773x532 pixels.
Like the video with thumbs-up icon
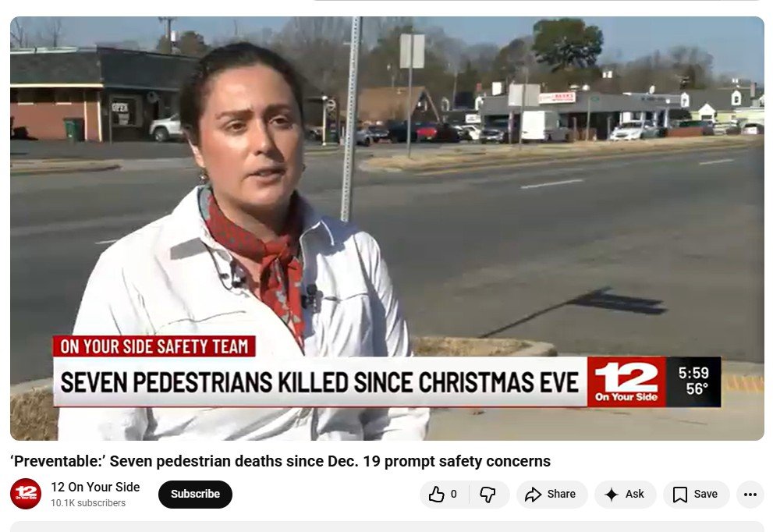pos(436,494)
